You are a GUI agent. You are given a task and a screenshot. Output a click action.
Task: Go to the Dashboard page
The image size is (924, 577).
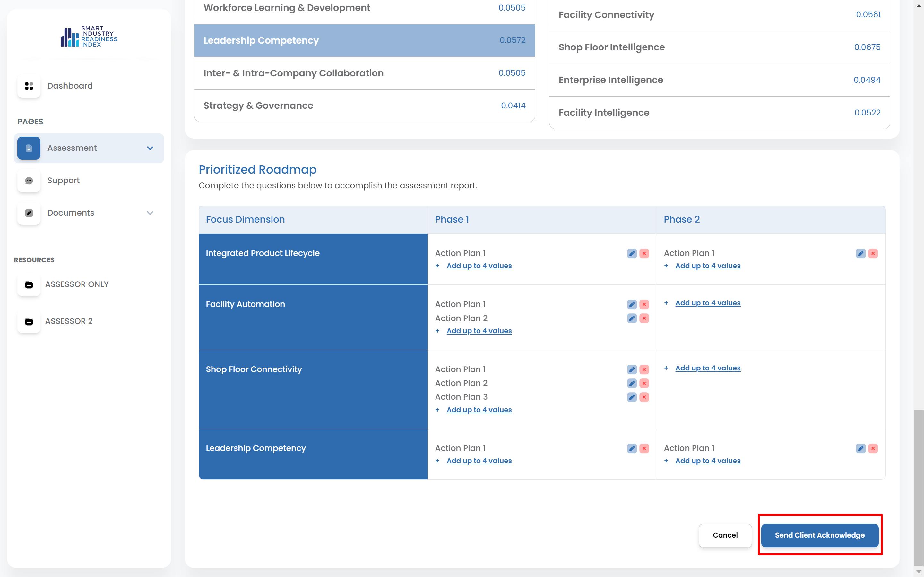70,86
